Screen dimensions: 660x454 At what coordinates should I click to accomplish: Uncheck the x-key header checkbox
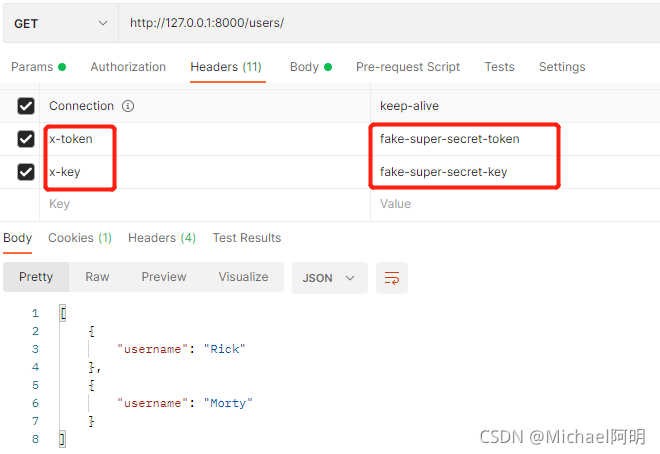tap(26, 172)
